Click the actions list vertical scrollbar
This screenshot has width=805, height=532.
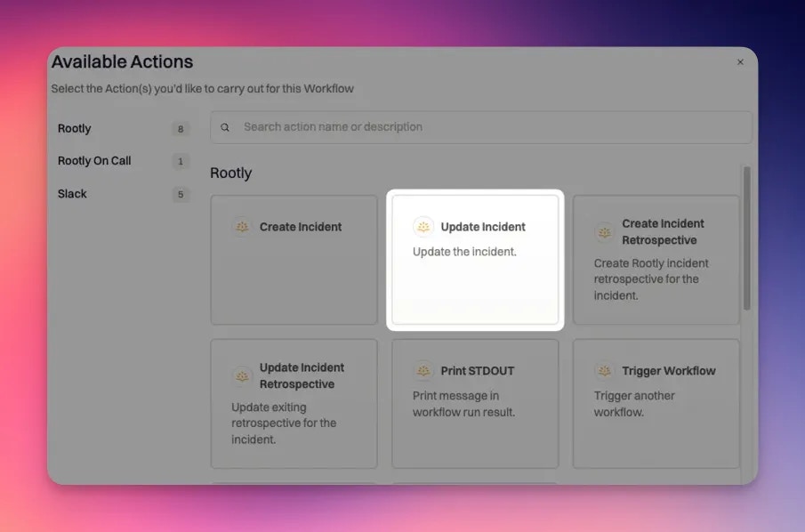click(x=747, y=238)
